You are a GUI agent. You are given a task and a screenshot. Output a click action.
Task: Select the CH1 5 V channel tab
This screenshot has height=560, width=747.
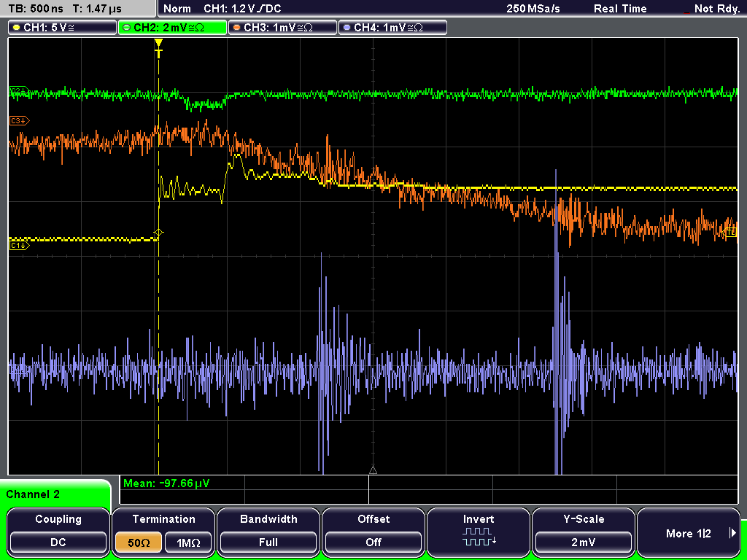point(63,28)
